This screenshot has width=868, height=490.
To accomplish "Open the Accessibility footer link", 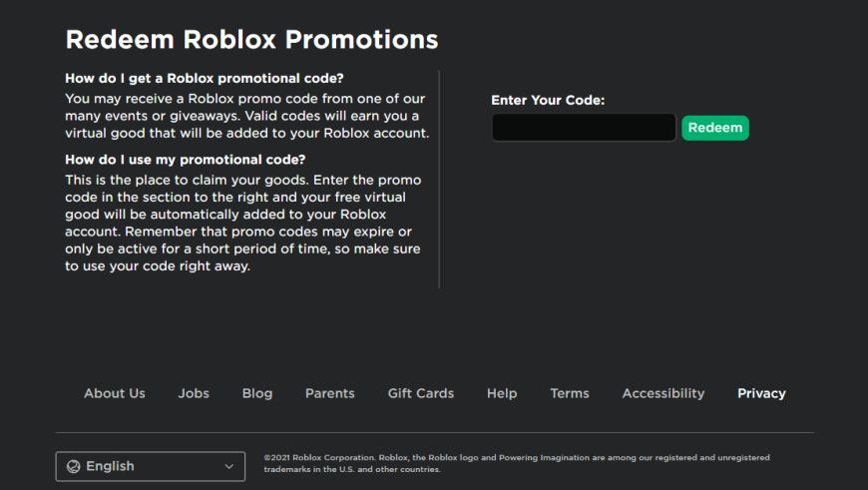I will click(663, 393).
